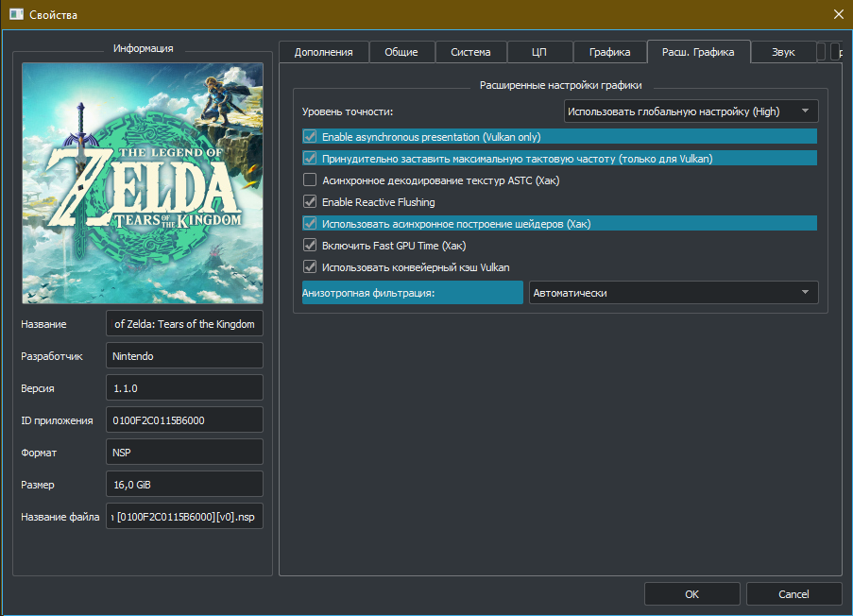Toggle Использовать асинхронное построение шейдеров checkbox
This screenshot has width=853, height=616.
pos(310,224)
